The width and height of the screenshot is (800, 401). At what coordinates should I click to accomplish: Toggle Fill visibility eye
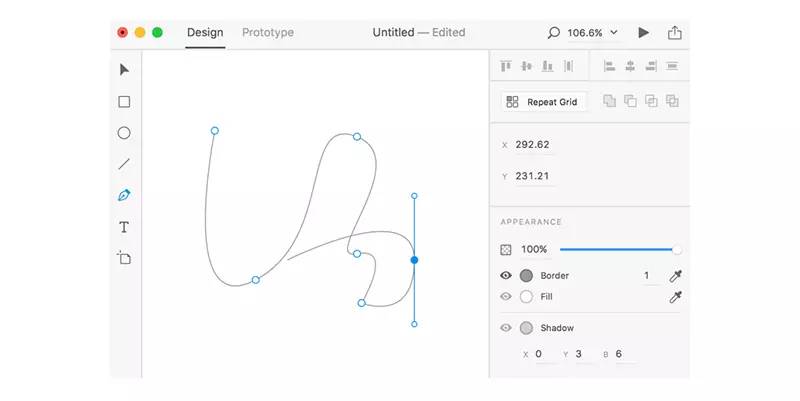click(506, 297)
